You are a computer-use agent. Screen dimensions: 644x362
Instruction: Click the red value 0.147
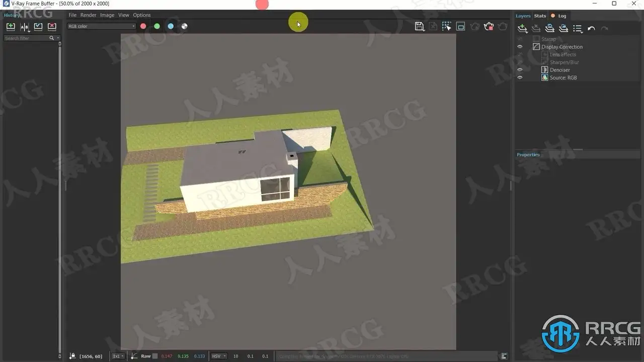click(x=167, y=356)
